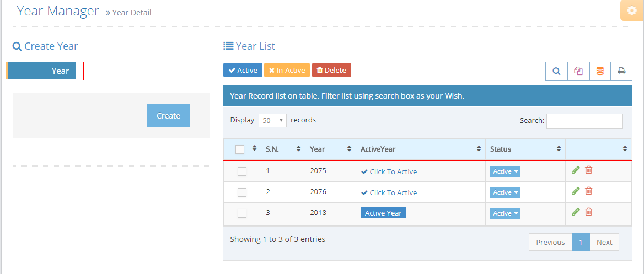Click the orange database export icon
Screen dimensions: 644x274
[x=600, y=71]
